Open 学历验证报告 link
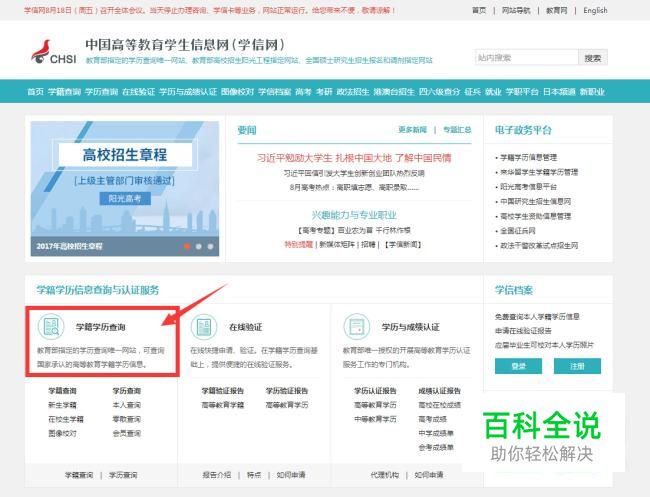This screenshot has width=650, height=497. (287, 390)
